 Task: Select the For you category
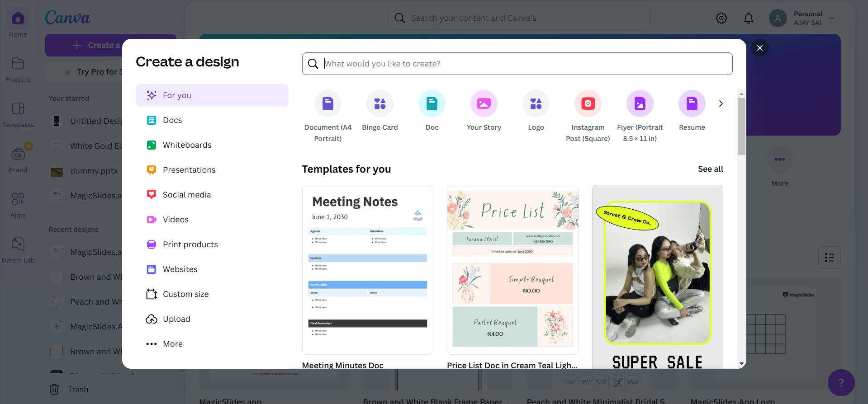point(212,95)
